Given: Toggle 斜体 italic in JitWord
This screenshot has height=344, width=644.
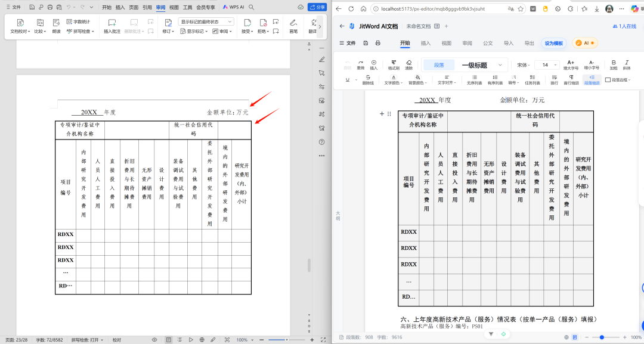Looking at the screenshot, I should [x=627, y=65].
